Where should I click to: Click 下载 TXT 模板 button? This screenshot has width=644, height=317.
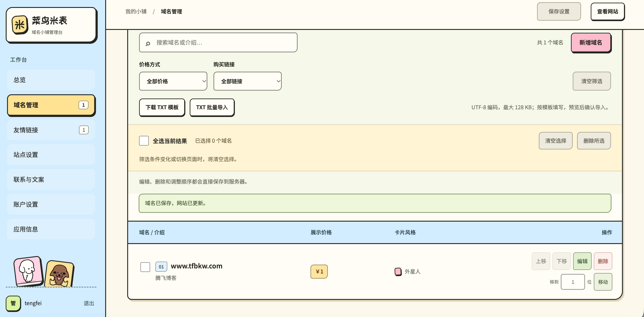click(162, 107)
